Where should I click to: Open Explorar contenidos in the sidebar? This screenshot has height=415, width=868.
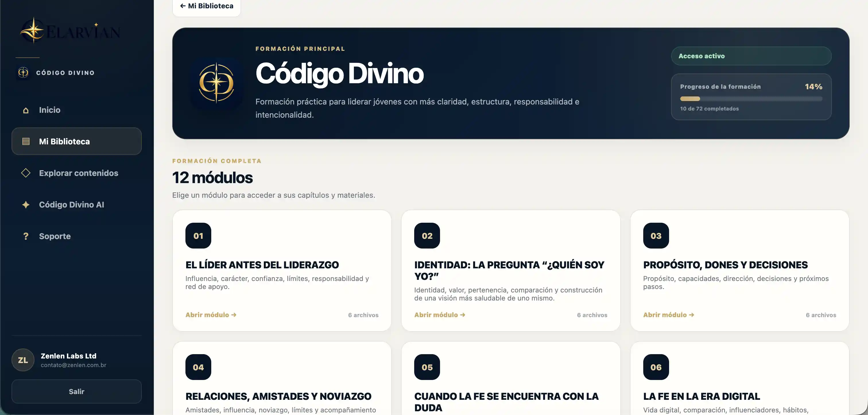click(x=76, y=173)
